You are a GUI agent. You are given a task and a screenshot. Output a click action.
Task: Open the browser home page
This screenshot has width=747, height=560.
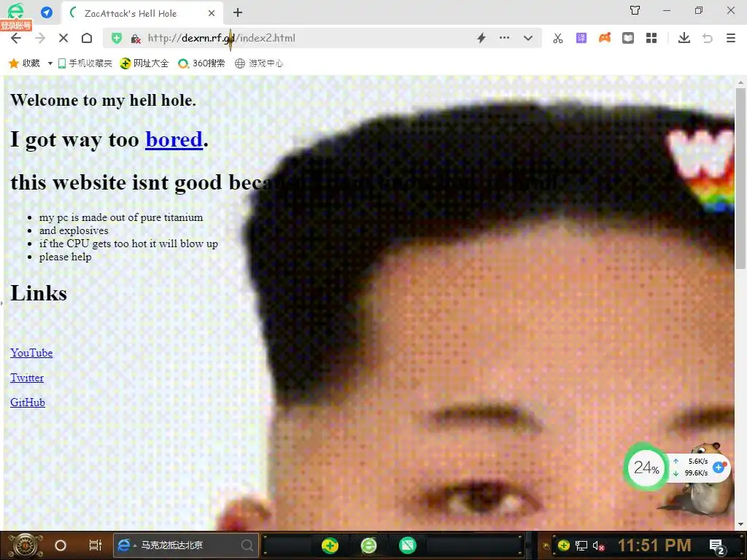pos(87,38)
